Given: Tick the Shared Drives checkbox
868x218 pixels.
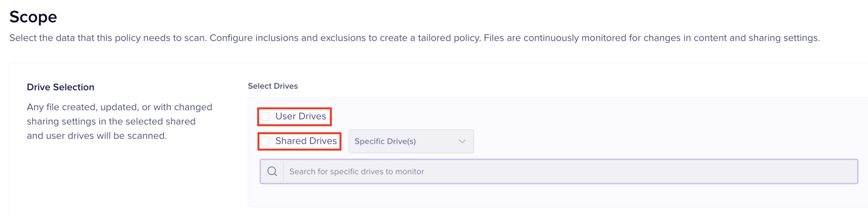Looking at the screenshot, I should tap(265, 141).
